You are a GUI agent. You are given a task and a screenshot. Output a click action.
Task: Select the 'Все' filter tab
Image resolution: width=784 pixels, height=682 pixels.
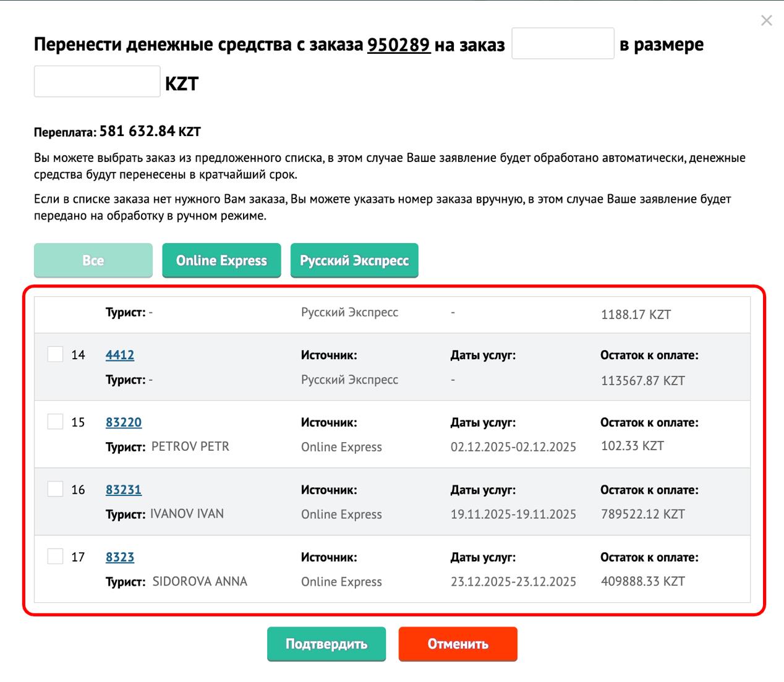93,260
